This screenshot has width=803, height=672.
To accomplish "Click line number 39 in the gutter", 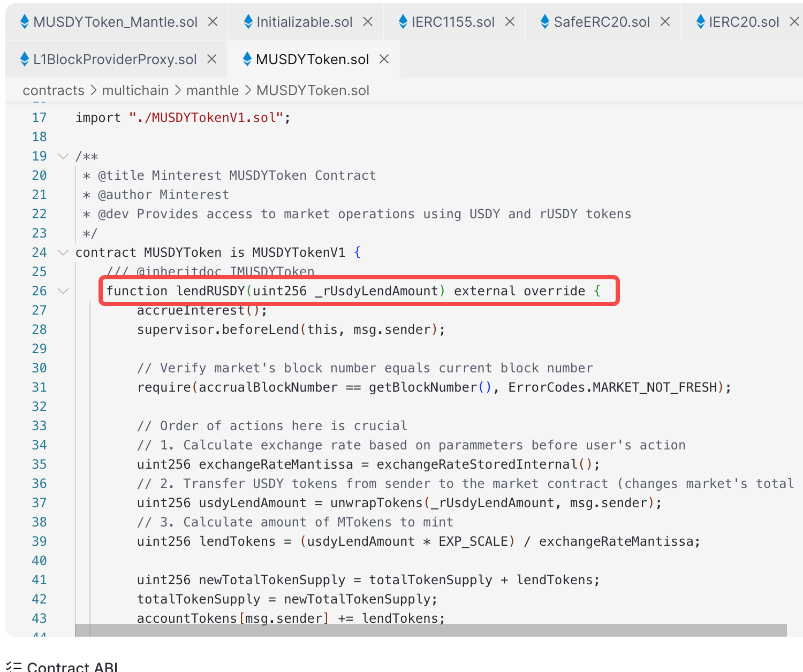I will [39, 541].
